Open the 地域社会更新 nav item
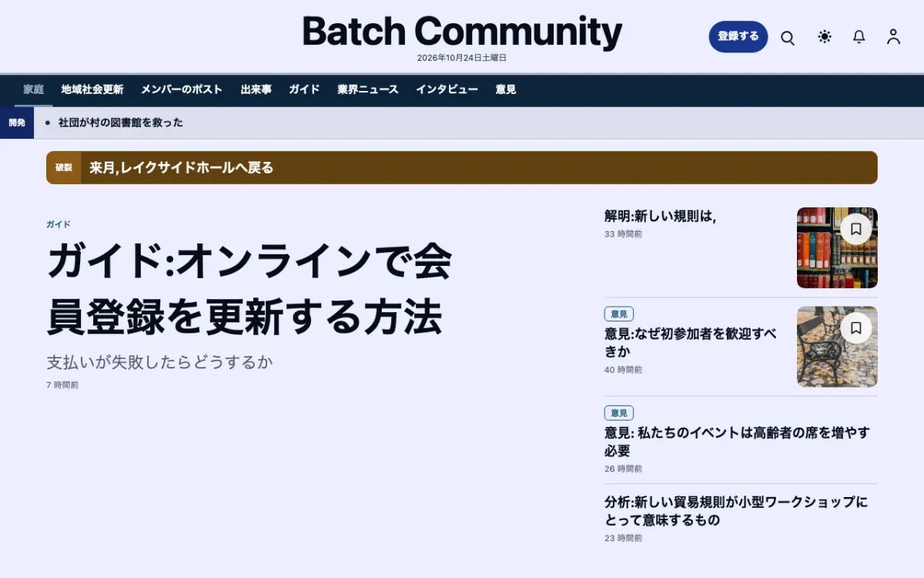 92,89
